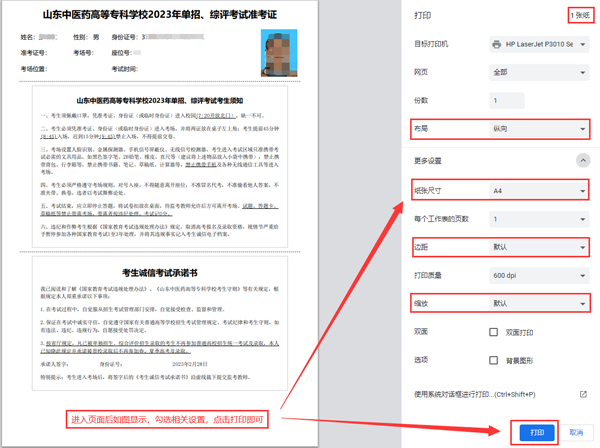Image resolution: width=600 pixels, height=448 pixels.
Task: Click the 身份证号 label in preview header
Action: [125, 37]
